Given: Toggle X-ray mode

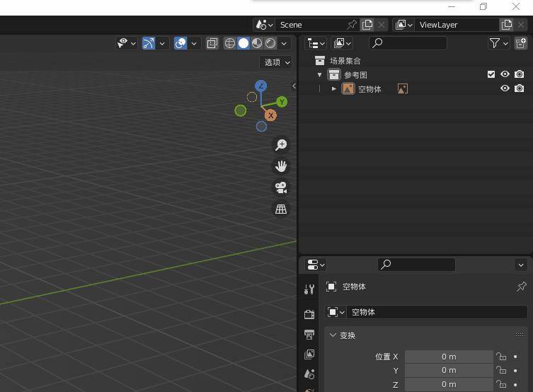Looking at the screenshot, I should (x=212, y=43).
